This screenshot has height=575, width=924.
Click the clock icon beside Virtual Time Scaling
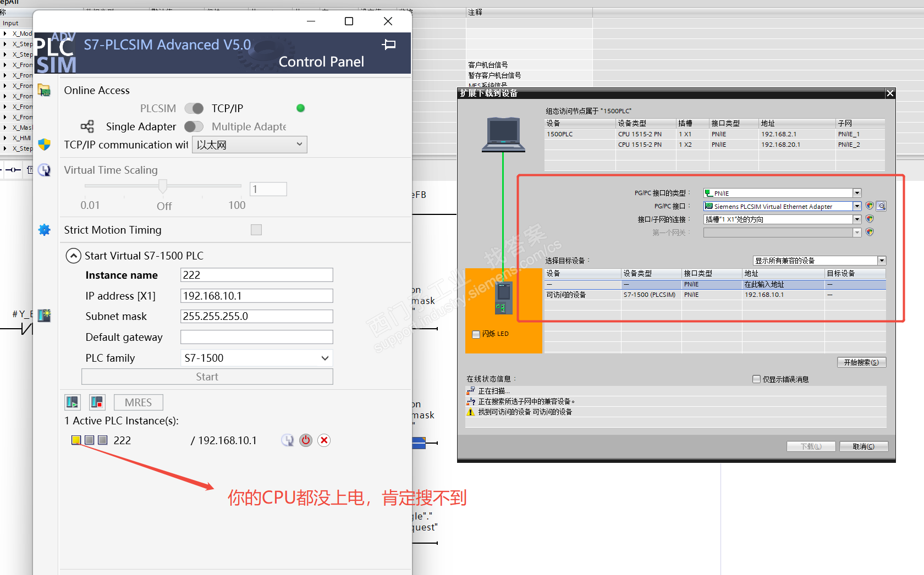45,170
